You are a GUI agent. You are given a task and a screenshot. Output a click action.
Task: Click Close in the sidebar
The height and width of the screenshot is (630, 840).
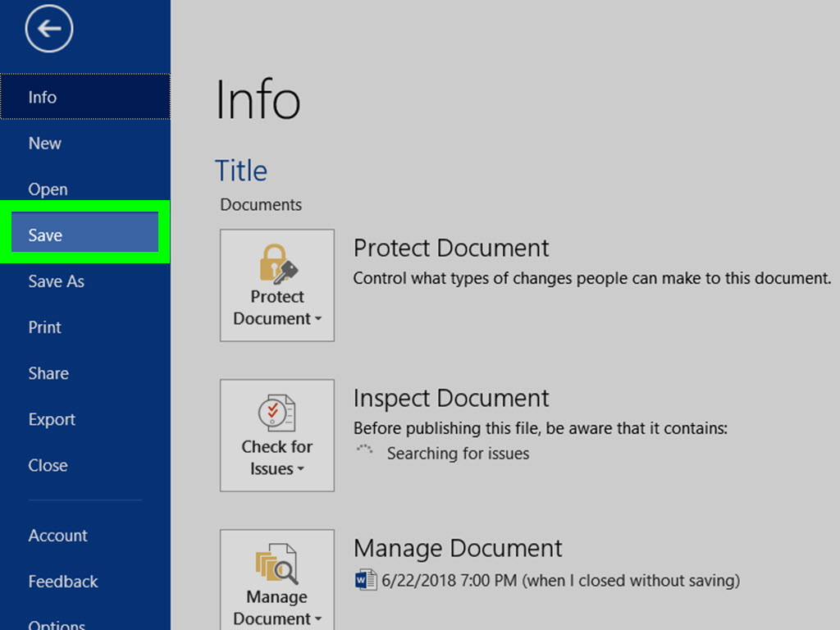(85, 466)
